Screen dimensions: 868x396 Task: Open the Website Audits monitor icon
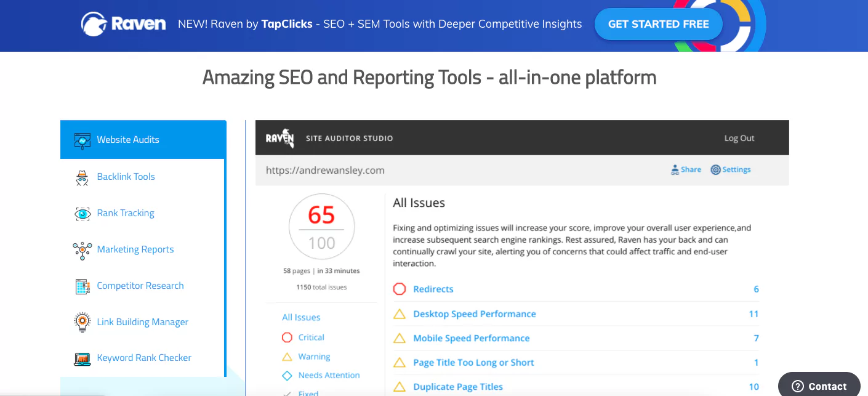coord(82,140)
